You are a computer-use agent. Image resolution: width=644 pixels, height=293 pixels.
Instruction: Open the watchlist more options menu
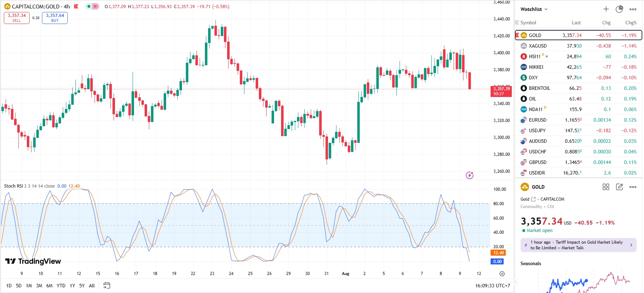click(x=633, y=9)
